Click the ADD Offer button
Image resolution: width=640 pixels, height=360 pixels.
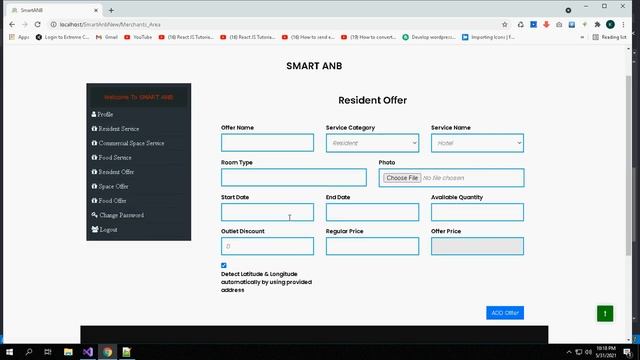[505, 313]
